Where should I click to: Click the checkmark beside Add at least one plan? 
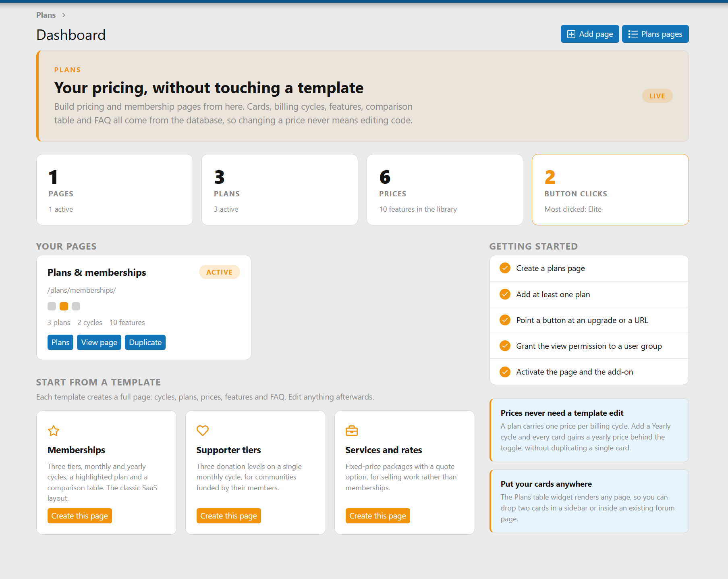point(505,294)
